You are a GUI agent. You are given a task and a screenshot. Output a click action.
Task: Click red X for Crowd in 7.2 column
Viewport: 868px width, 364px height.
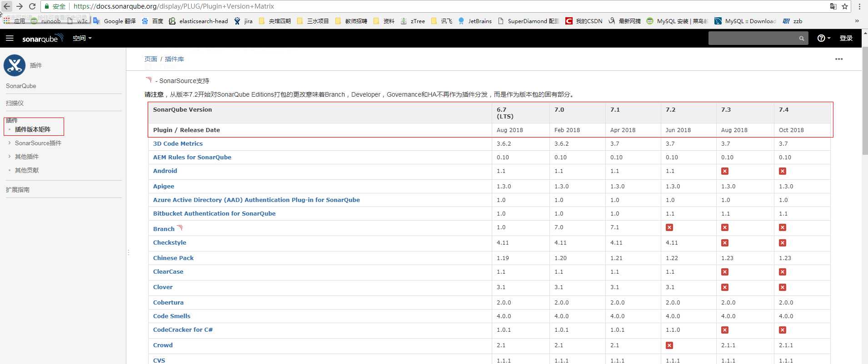tap(669, 345)
